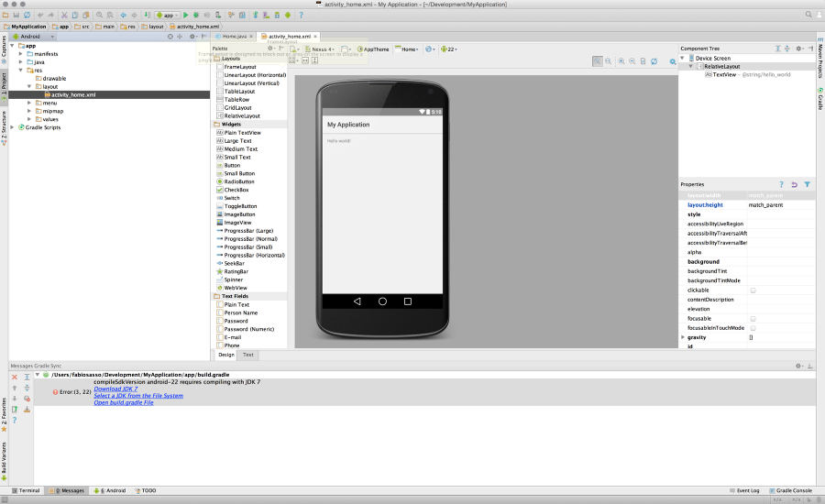The height and width of the screenshot is (504, 825).
Task: Click Select a JDK from the File System link
Action: click(138, 396)
